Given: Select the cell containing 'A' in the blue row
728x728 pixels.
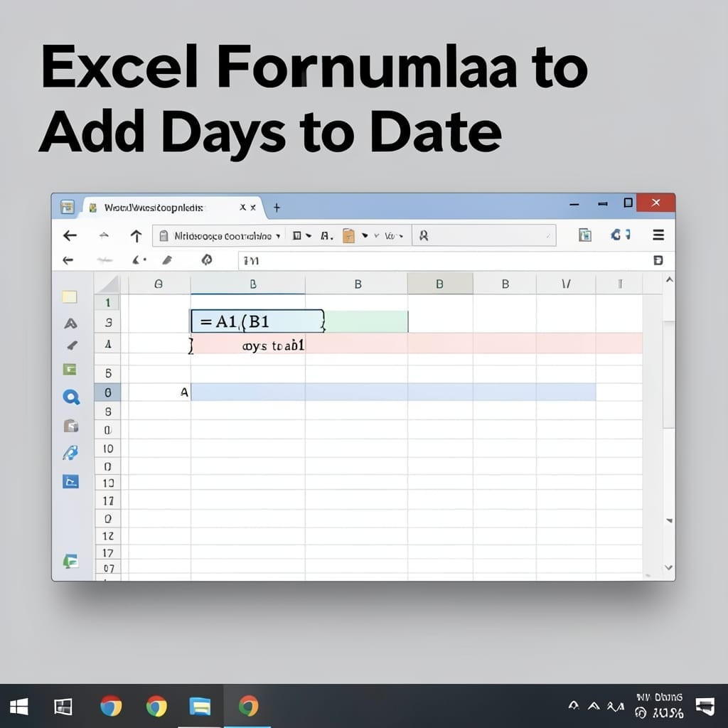Looking at the screenshot, I should pyautogui.click(x=159, y=392).
